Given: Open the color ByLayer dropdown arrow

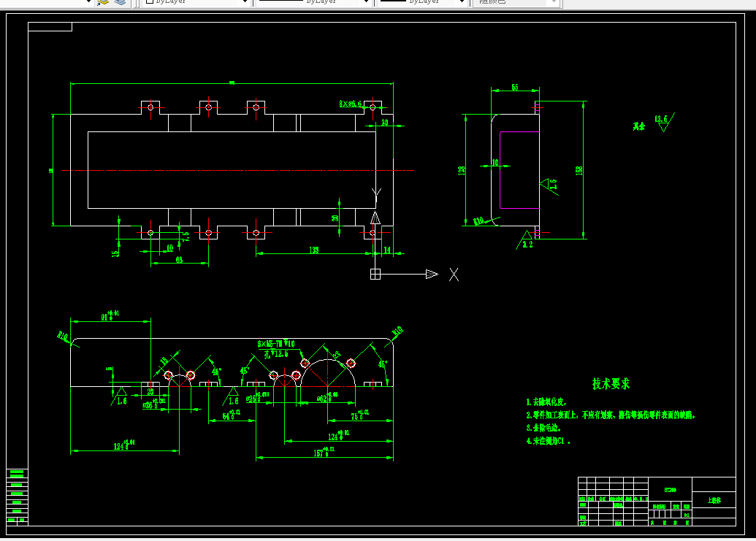Looking at the screenshot, I should [245, 2].
